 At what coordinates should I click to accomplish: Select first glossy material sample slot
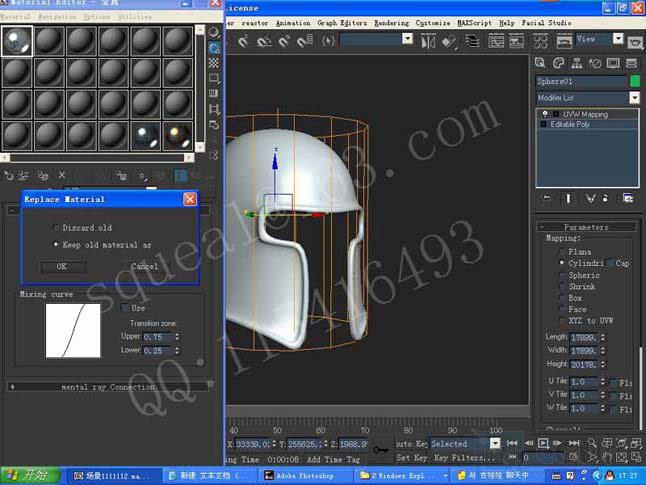tap(17, 41)
